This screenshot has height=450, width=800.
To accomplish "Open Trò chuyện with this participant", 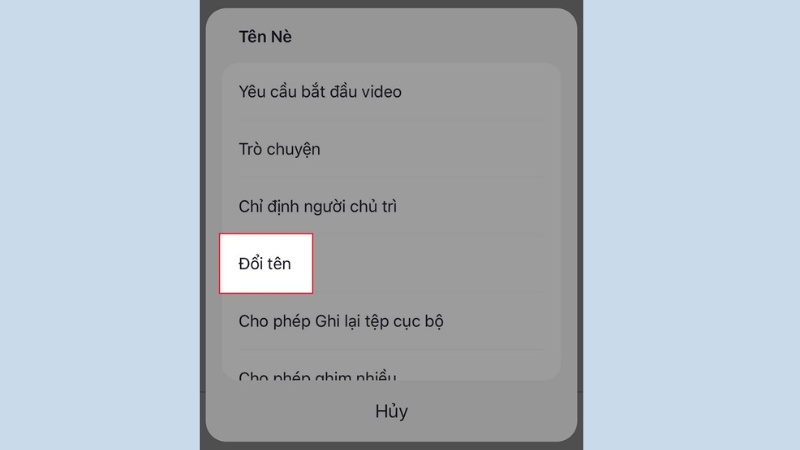I will [x=391, y=149].
